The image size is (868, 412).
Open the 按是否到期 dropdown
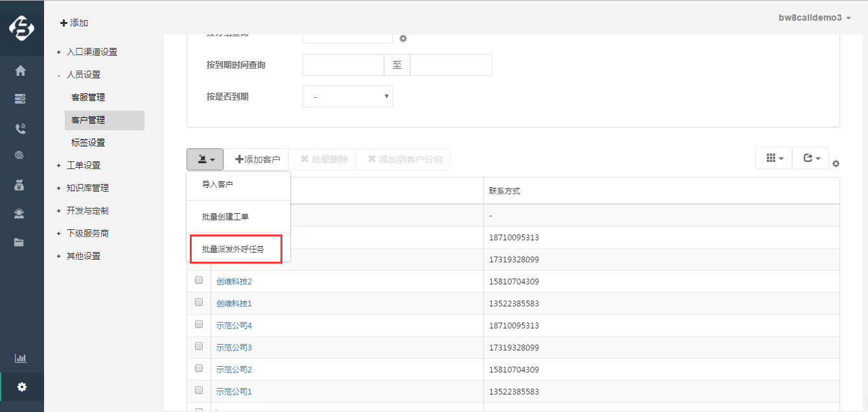pyautogui.click(x=347, y=97)
